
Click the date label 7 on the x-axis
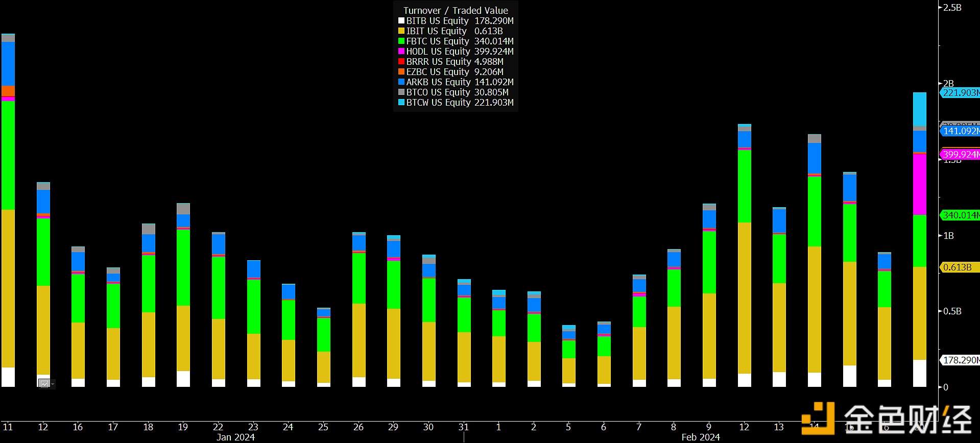(639, 427)
